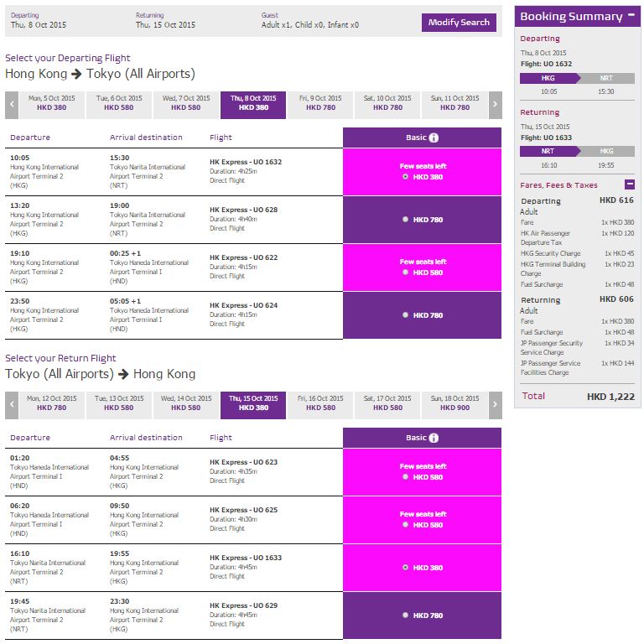Switch departing date to Mon, 5 Oct 2015
This screenshot has height=644, width=644.
coord(51,103)
